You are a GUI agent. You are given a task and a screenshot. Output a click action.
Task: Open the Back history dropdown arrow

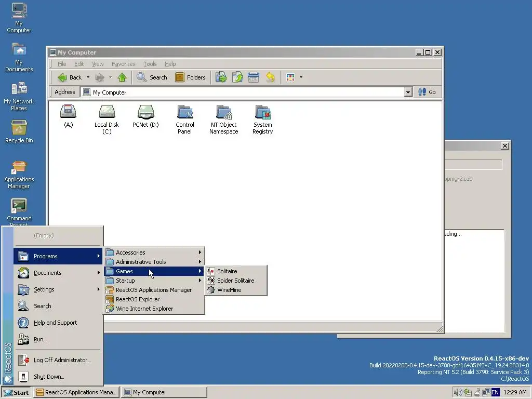88,77
